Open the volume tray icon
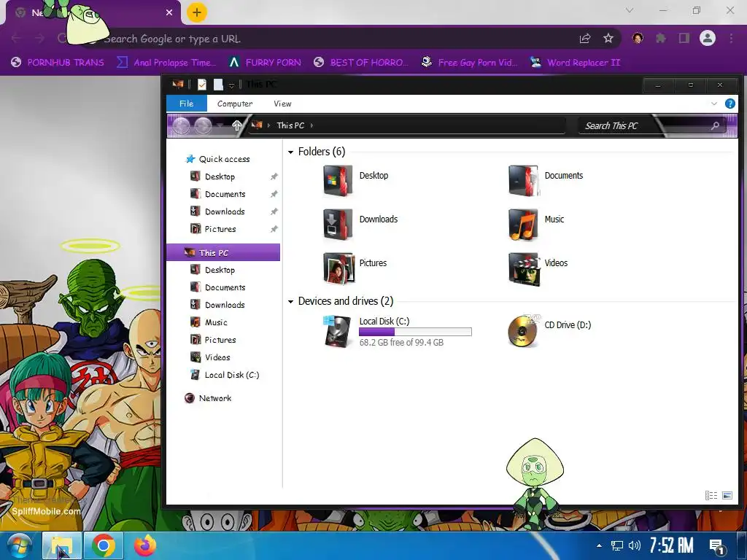The height and width of the screenshot is (560, 747). pos(634,545)
